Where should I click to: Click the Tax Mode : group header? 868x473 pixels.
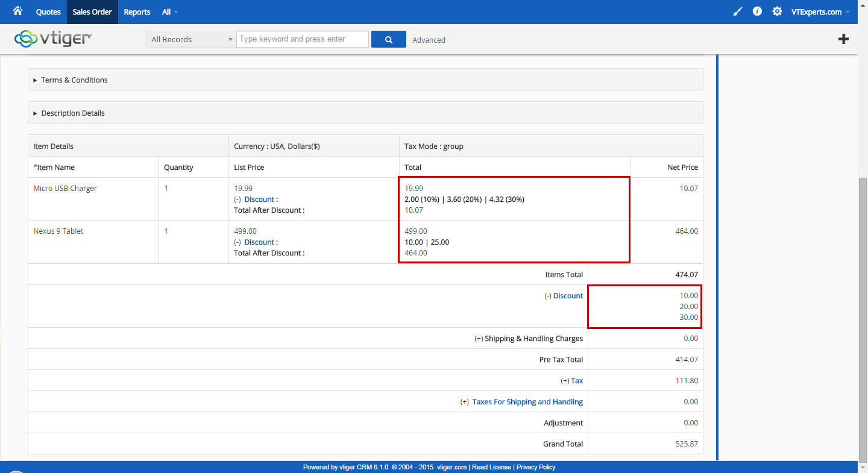point(434,146)
